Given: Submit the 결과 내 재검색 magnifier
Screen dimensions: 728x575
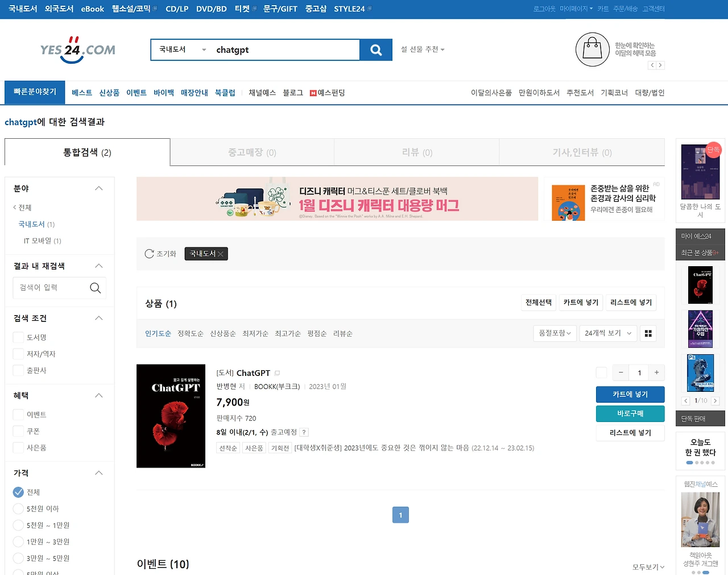Looking at the screenshot, I should pos(96,288).
